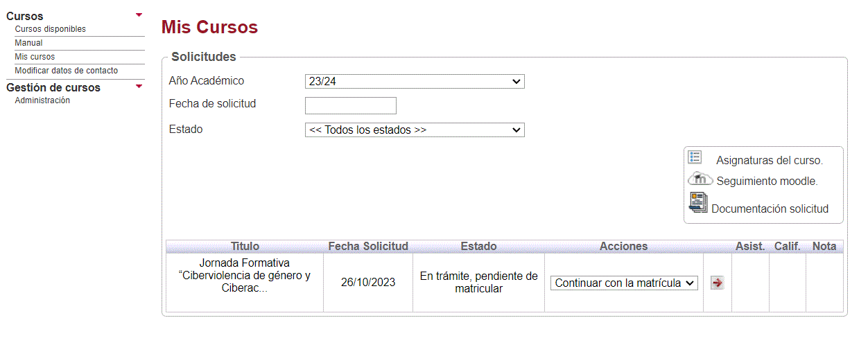This screenshot has width=868, height=345.
Task: Click the Acciones column header
Action: [623, 246]
